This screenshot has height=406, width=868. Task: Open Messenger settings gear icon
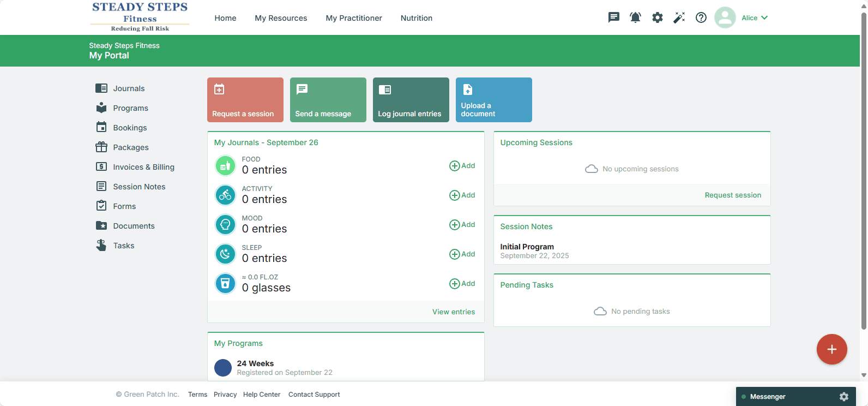pyautogui.click(x=844, y=397)
